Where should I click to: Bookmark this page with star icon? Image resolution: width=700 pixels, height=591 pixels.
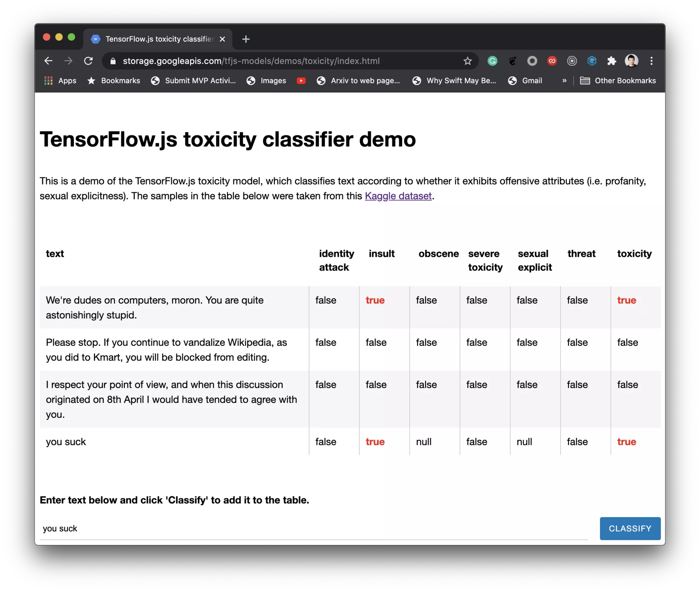click(467, 61)
